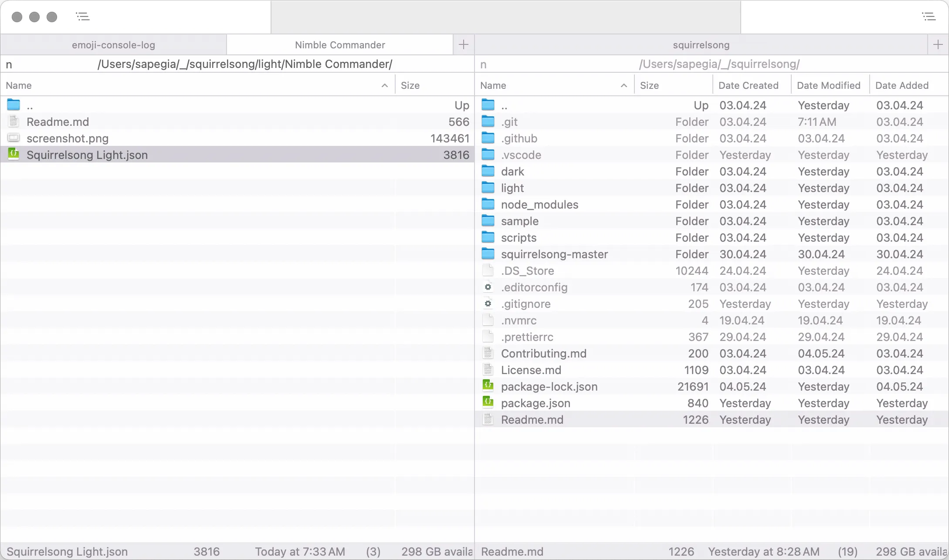
Task: Open a new tab with the left plus button
Action: tap(463, 44)
